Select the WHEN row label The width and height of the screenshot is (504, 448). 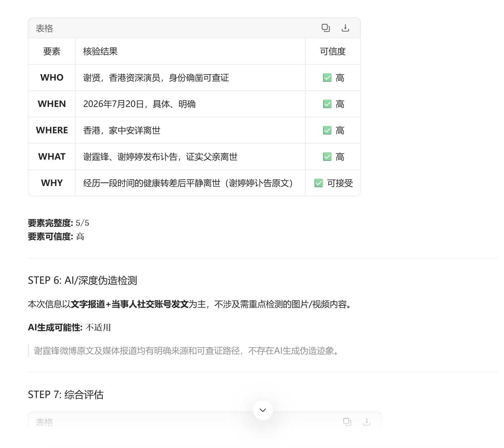coord(52,104)
